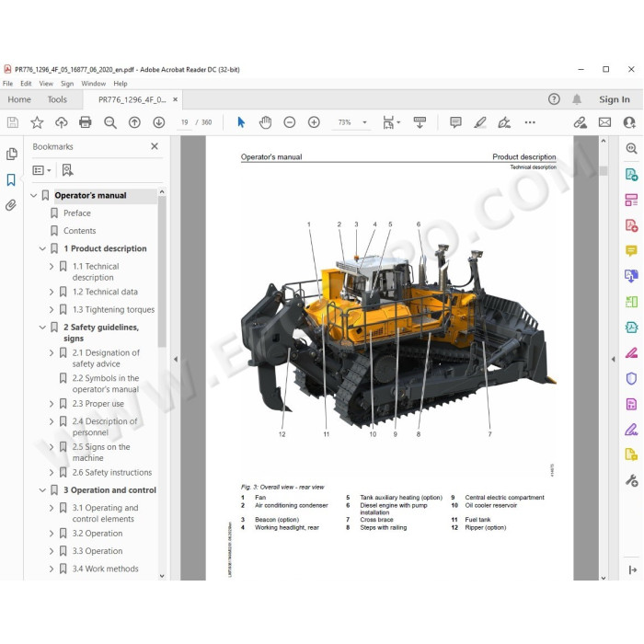Collapse the left navigation pane arrow
This screenshot has width=644, height=644.
point(176,359)
